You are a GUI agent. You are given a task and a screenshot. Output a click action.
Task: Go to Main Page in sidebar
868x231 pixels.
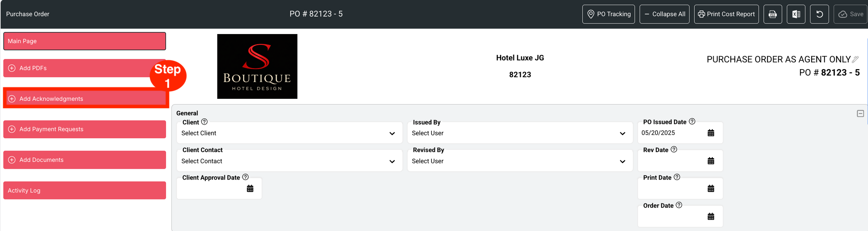click(85, 41)
